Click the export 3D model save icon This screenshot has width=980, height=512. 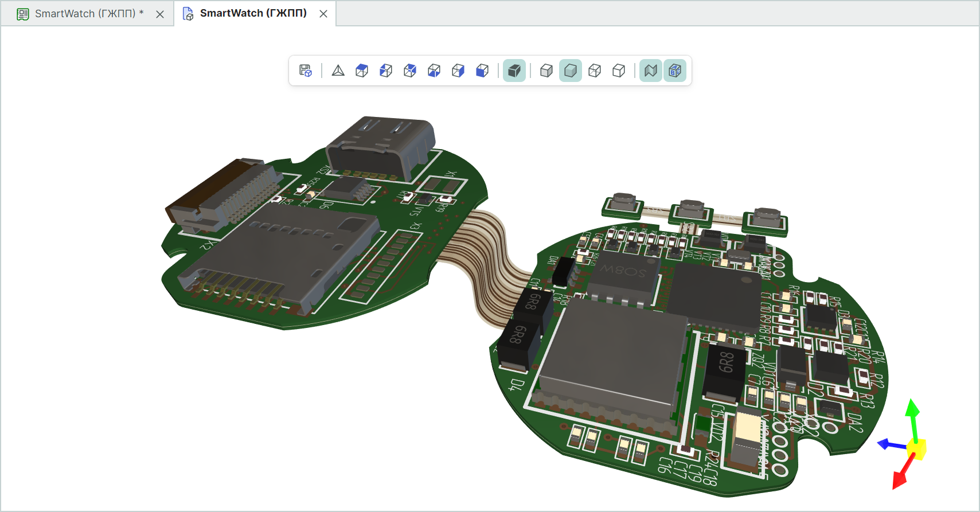point(306,71)
